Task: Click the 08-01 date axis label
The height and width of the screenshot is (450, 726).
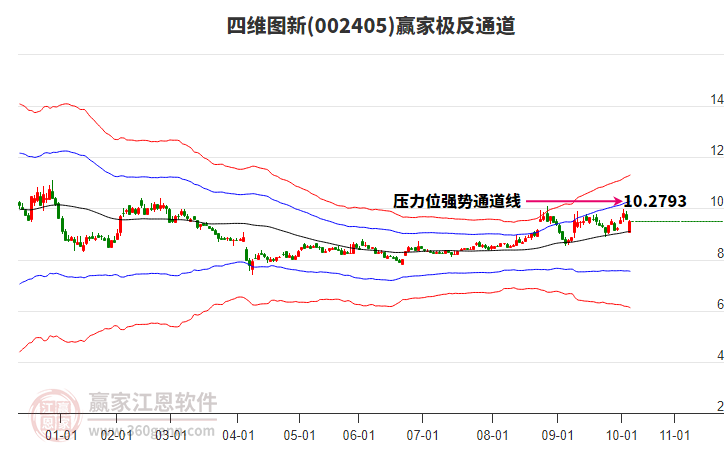Action: (492, 435)
